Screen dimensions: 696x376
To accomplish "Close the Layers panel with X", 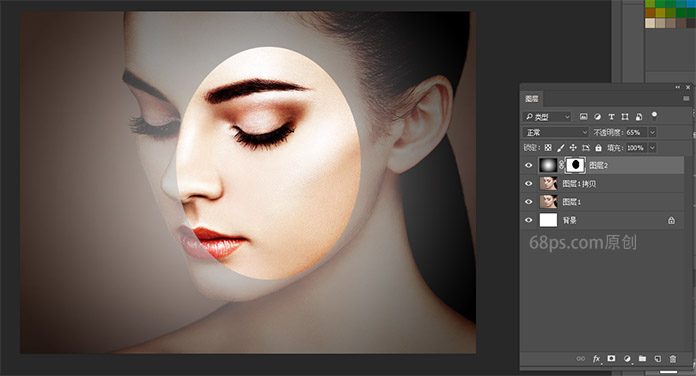I will 688,87.
